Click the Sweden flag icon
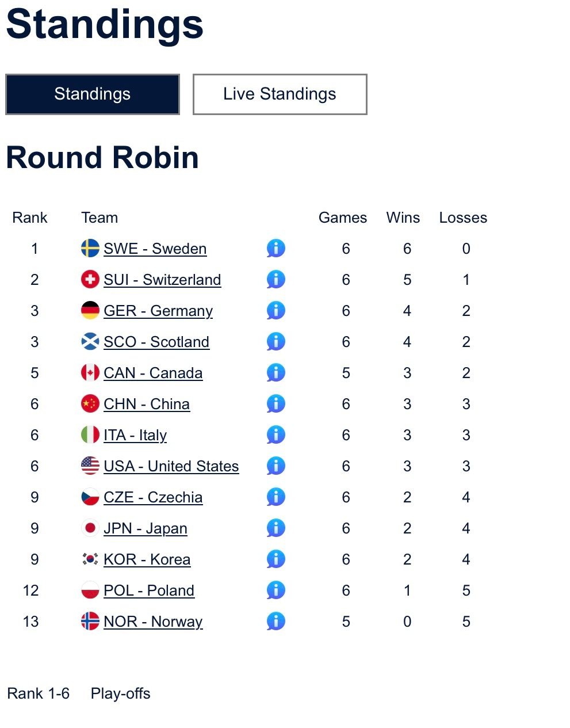The width and height of the screenshot is (570, 728). (x=90, y=249)
